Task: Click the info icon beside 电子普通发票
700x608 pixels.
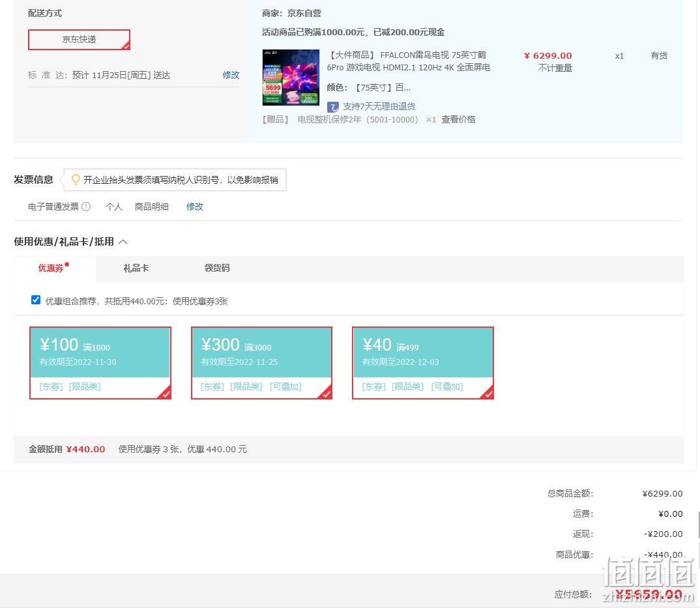Action: [86, 206]
